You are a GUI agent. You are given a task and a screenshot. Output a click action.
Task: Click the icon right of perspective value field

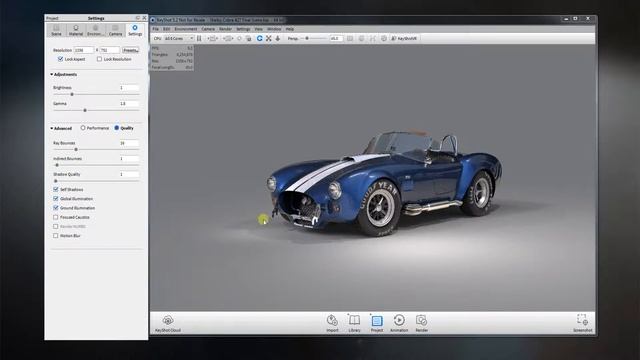point(350,38)
